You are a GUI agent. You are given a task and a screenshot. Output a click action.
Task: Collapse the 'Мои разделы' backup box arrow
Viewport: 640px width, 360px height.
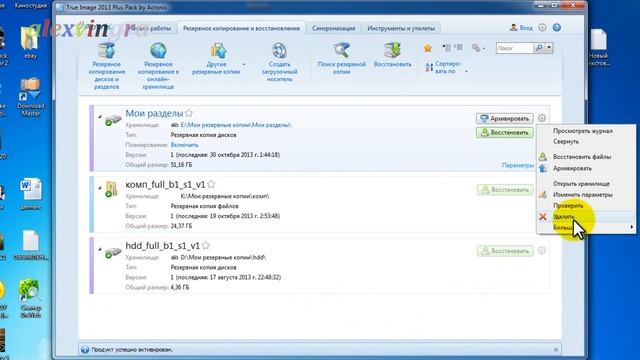[100, 117]
